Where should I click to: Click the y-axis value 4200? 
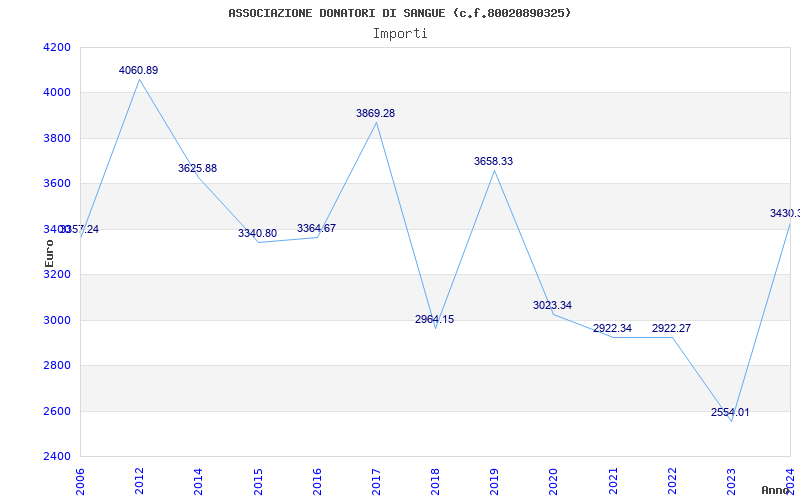[57, 47]
